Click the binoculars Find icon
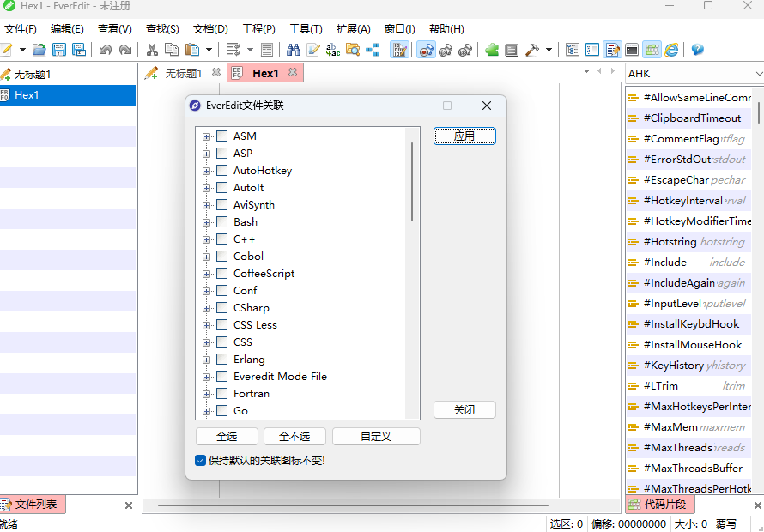The width and height of the screenshot is (764, 532). click(294, 50)
